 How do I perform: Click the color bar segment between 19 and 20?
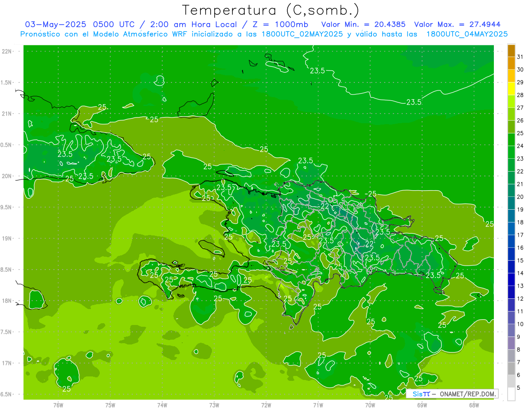[511, 203]
